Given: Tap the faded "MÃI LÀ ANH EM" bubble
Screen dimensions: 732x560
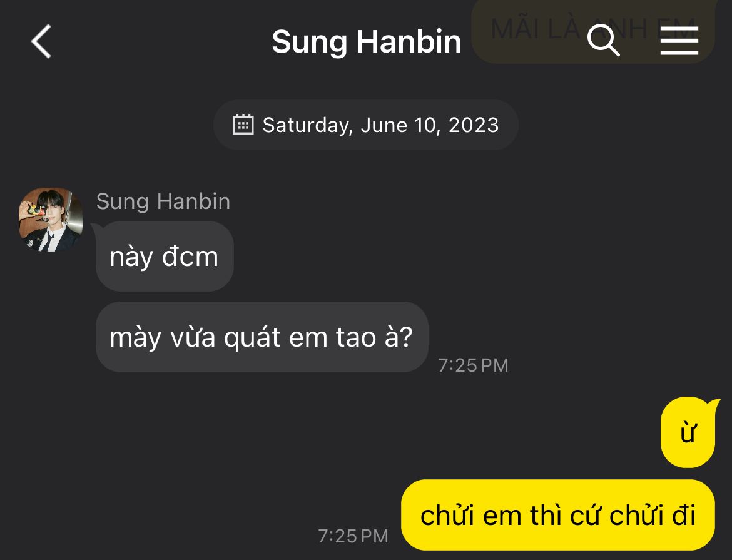Looking at the screenshot, I should [593, 31].
